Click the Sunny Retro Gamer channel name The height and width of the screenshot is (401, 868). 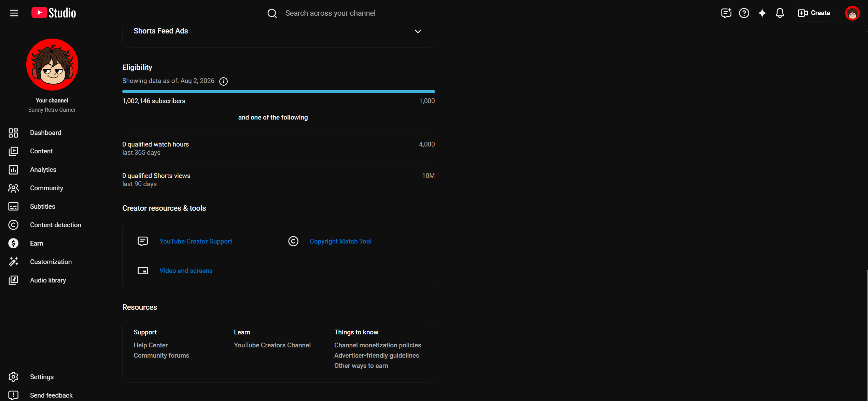point(52,110)
